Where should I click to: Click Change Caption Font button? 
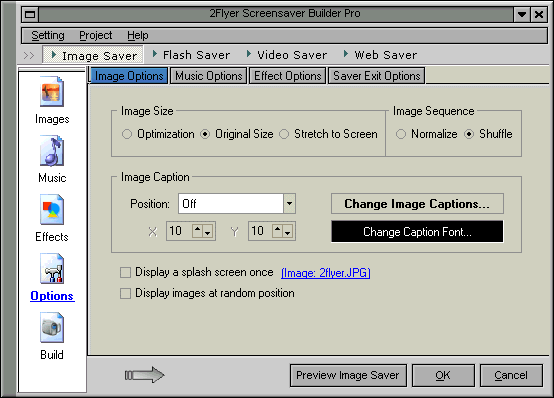(417, 232)
